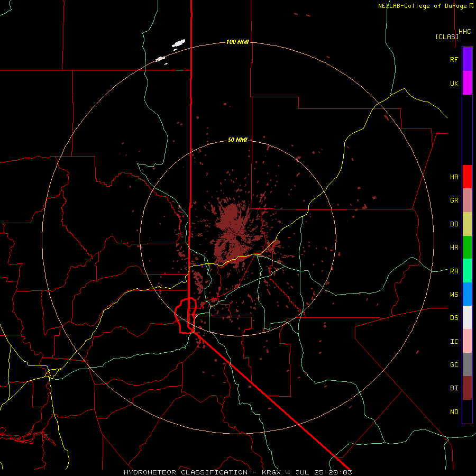Click the HHC product code label

[464, 32]
